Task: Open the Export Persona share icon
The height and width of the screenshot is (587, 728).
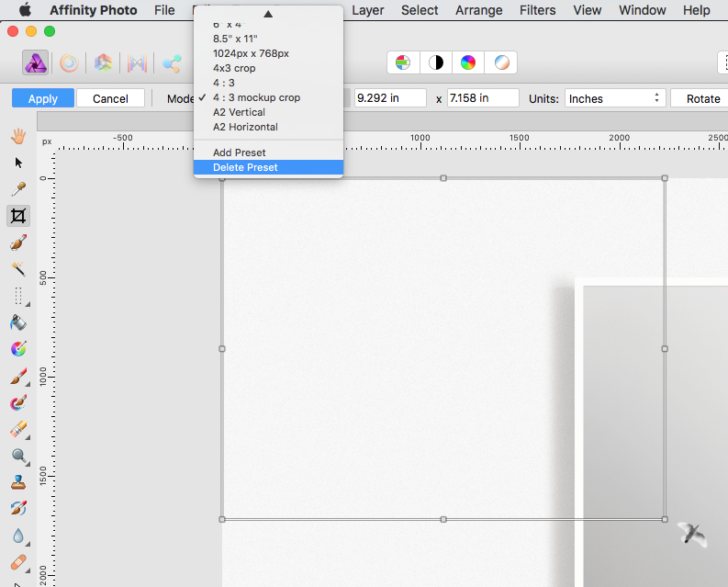Action: tap(171, 63)
